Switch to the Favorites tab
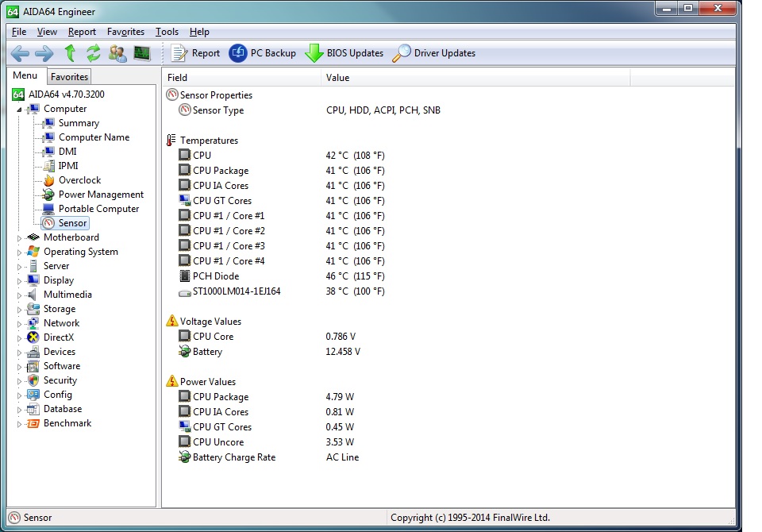 (x=69, y=77)
